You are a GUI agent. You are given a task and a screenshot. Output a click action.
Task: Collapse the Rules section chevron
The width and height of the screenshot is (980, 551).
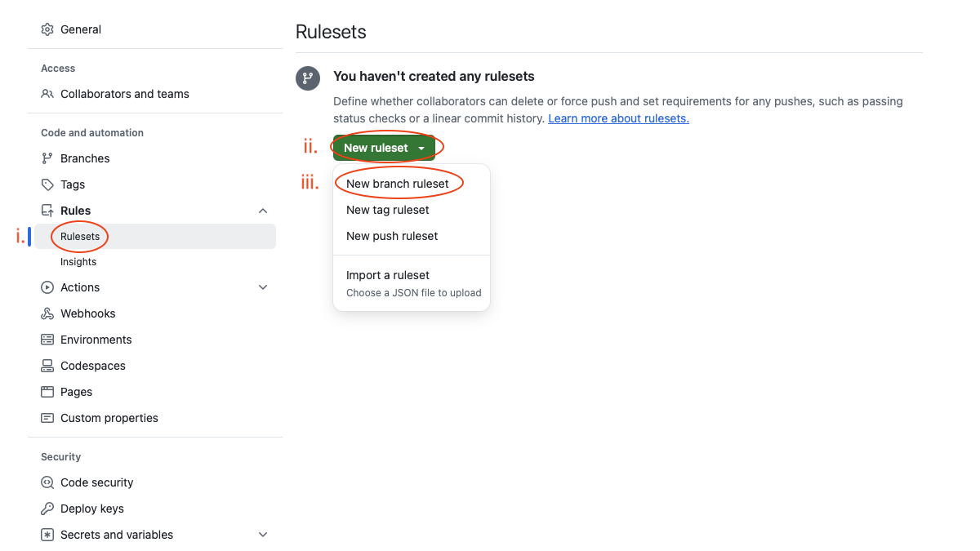(263, 211)
